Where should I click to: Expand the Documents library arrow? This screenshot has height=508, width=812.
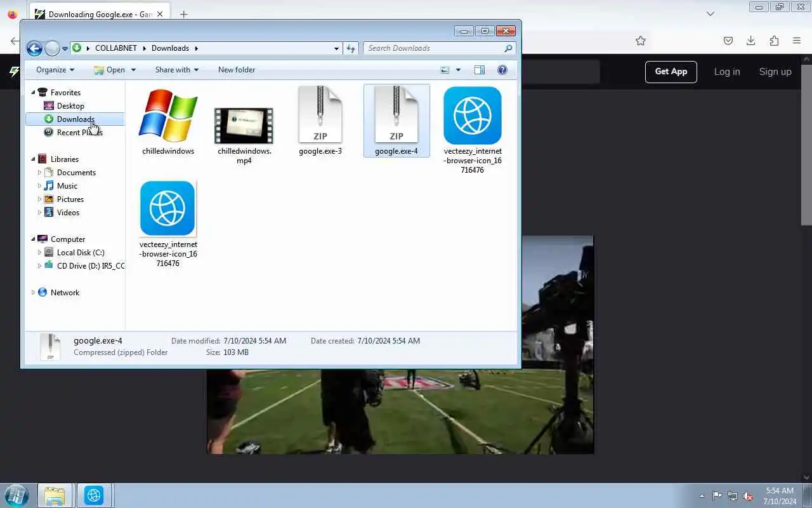point(39,173)
